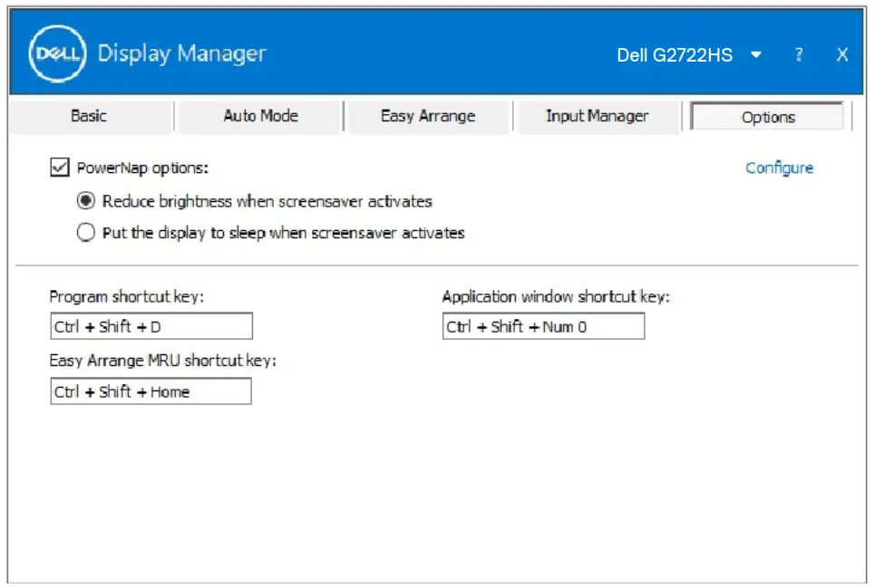Toggle the PowerNap options checkbox
875x588 pixels.
(x=62, y=168)
